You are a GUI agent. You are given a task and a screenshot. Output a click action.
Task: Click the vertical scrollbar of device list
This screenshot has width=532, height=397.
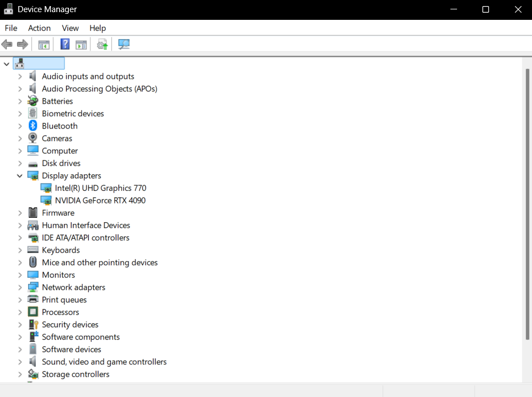click(527, 204)
